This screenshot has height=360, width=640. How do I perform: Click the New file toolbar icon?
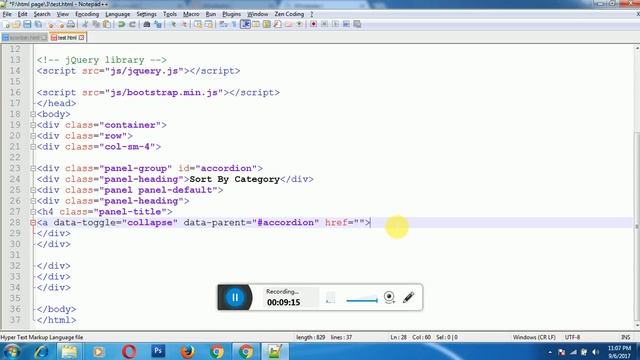click(7, 24)
